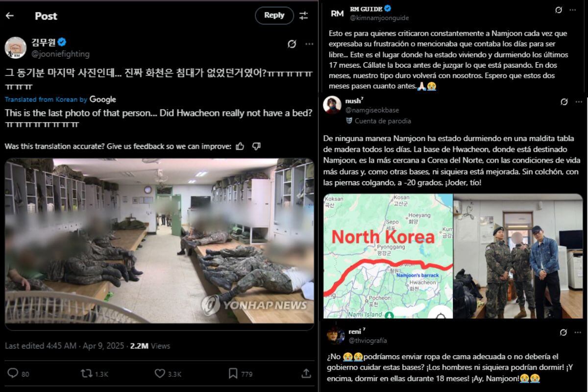The width and height of the screenshot is (588, 392).
Task: Click the Grok icon on nush's post
Action: point(564,102)
